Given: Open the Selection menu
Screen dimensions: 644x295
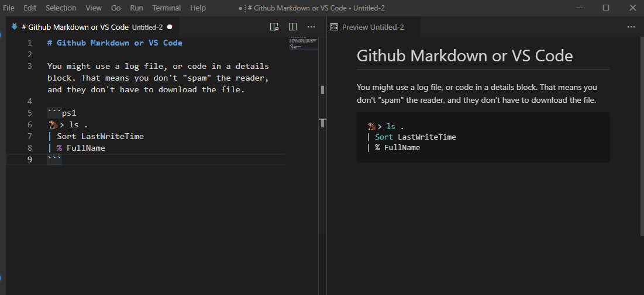Looking at the screenshot, I should pos(61,8).
